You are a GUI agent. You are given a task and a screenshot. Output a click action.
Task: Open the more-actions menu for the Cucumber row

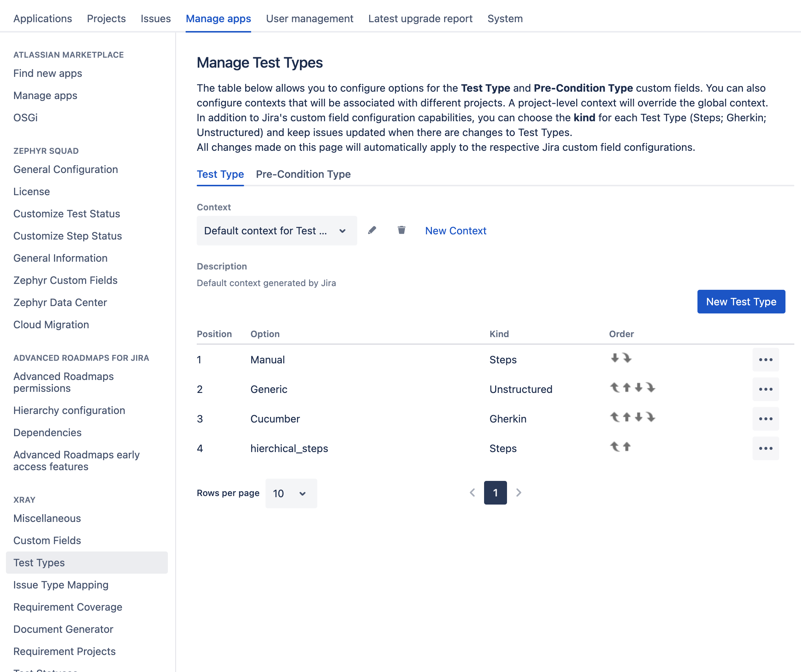[765, 418]
